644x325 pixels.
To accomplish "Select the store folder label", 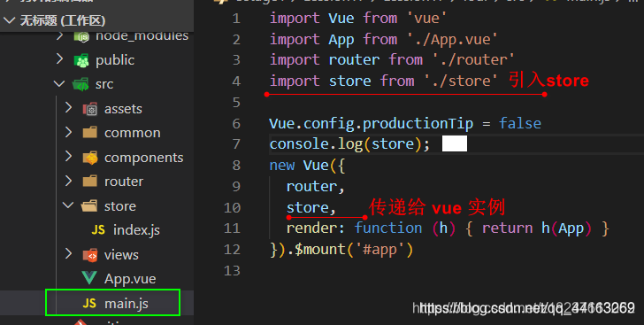I will [x=120, y=206].
